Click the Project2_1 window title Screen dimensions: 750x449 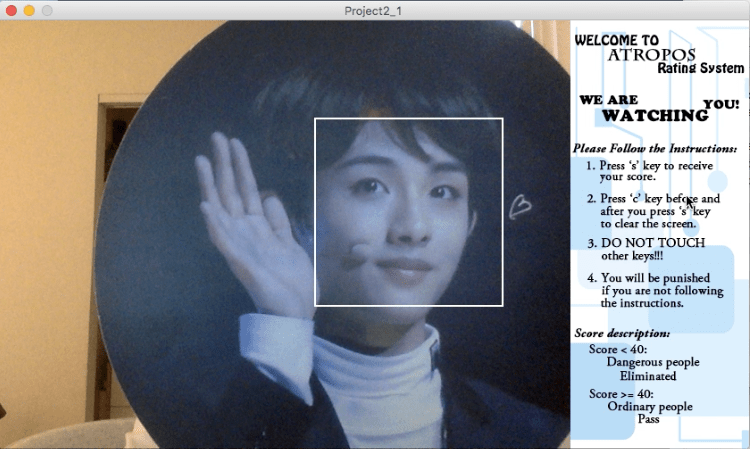pos(374,9)
